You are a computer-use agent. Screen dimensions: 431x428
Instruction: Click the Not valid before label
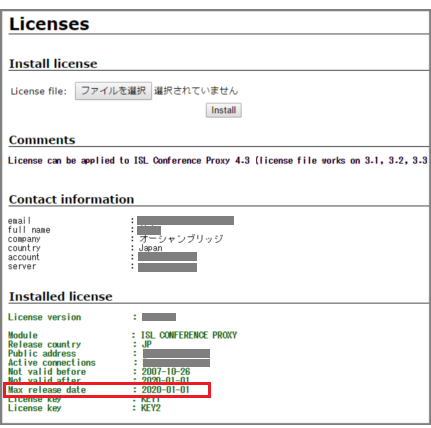(47, 371)
